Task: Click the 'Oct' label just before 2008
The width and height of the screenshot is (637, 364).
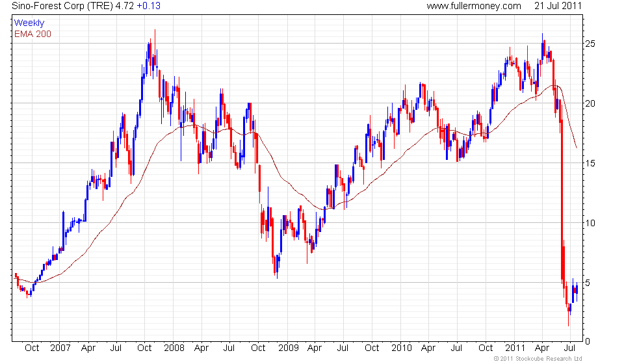Action: 144,348
